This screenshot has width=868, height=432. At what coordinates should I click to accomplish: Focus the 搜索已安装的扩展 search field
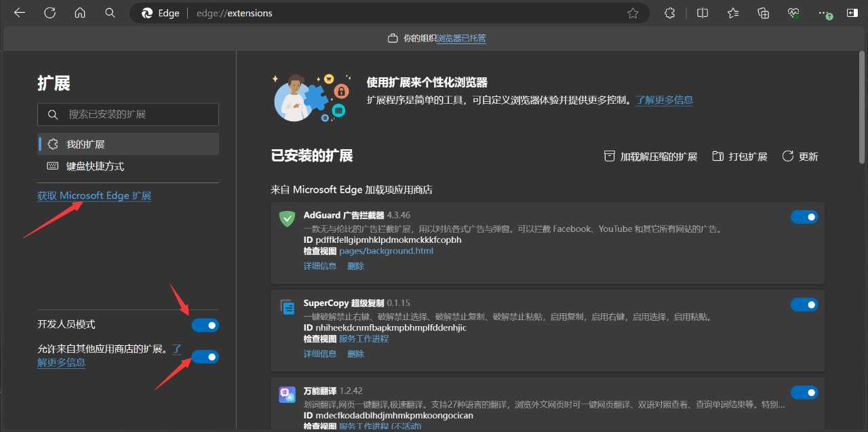coord(128,115)
